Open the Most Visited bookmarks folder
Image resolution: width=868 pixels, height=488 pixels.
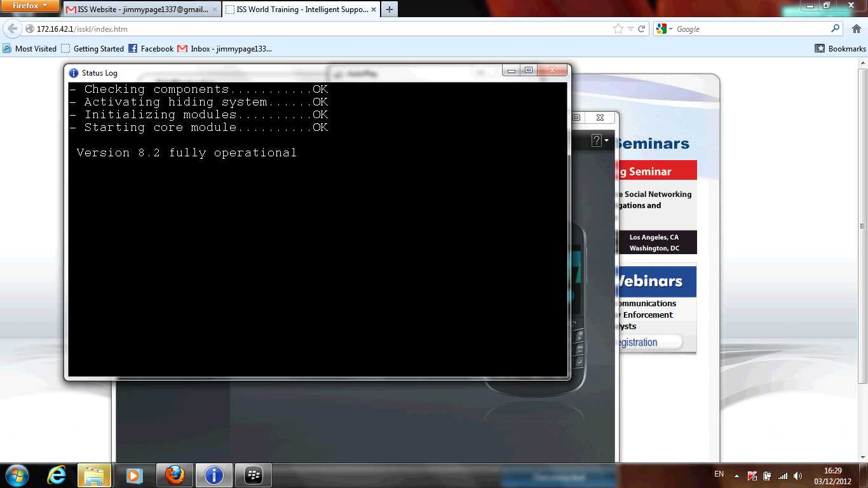[x=29, y=49]
